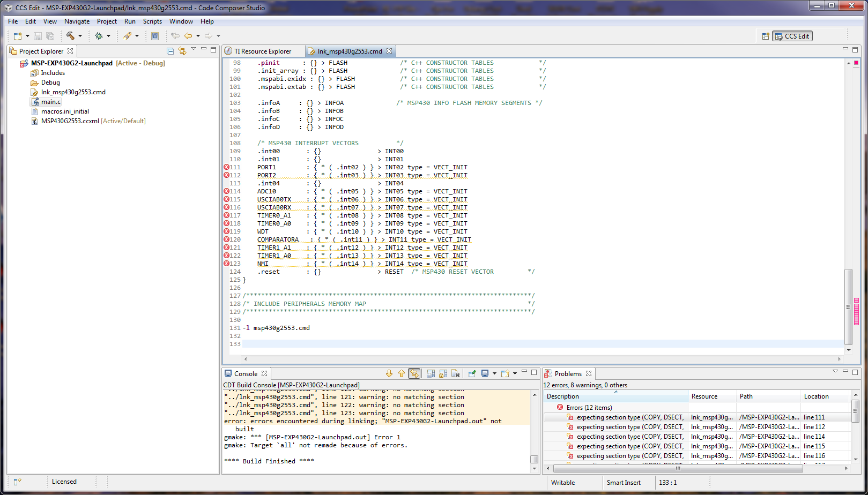Screen dimensions: 868x495
Task: Select the CCS Edit perspective button
Action: pos(792,36)
